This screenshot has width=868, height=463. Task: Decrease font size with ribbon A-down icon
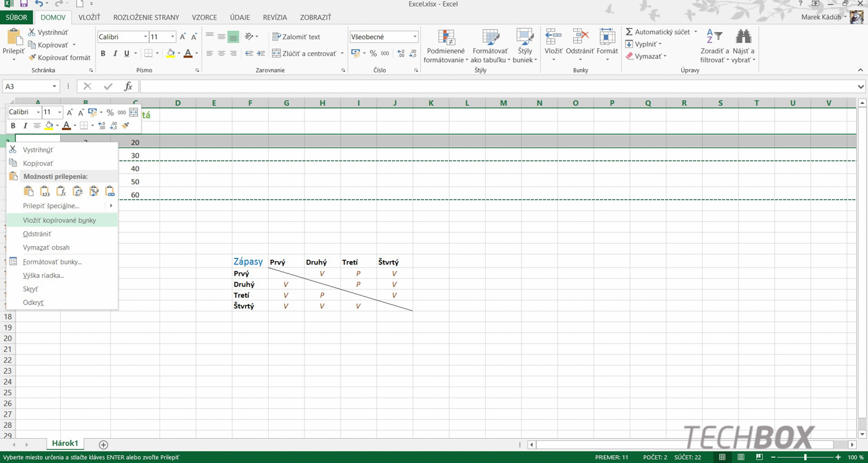[194, 37]
